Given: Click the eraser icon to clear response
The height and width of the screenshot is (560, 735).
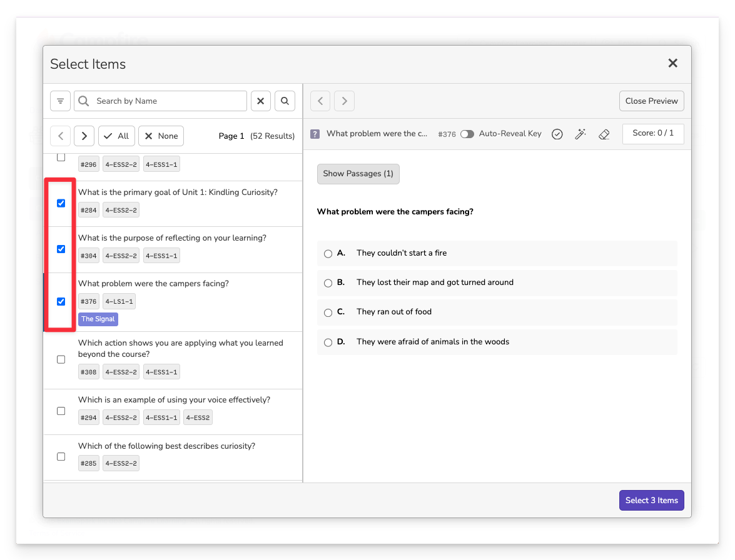Looking at the screenshot, I should pos(604,134).
